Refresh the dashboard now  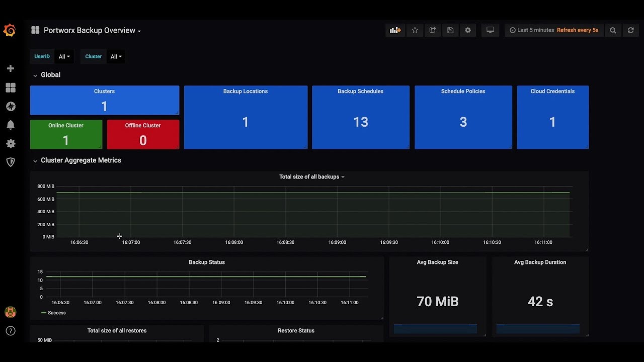tap(630, 30)
